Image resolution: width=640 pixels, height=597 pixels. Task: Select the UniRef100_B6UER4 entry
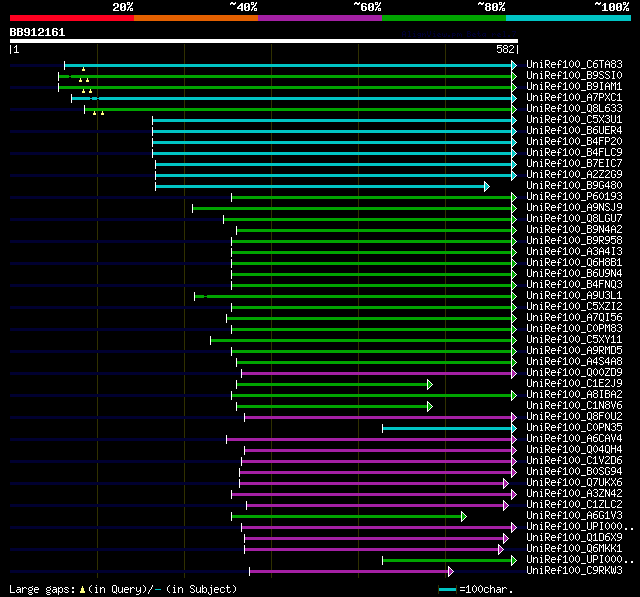coord(574,131)
